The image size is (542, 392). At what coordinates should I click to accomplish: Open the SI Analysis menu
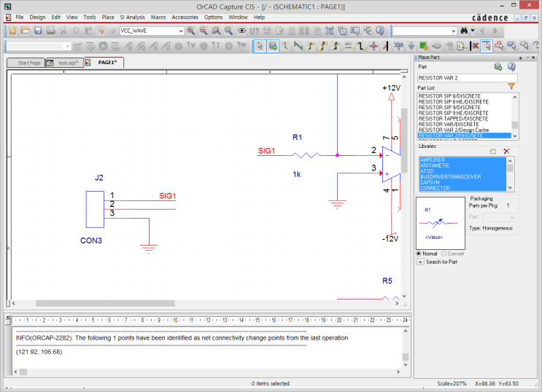coord(132,17)
